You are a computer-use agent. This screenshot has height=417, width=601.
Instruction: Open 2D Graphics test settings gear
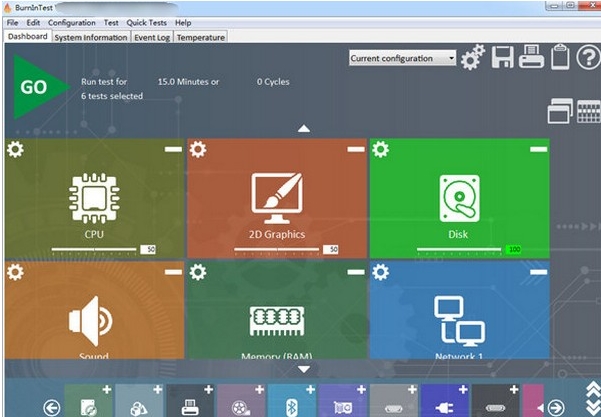(x=198, y=149)
